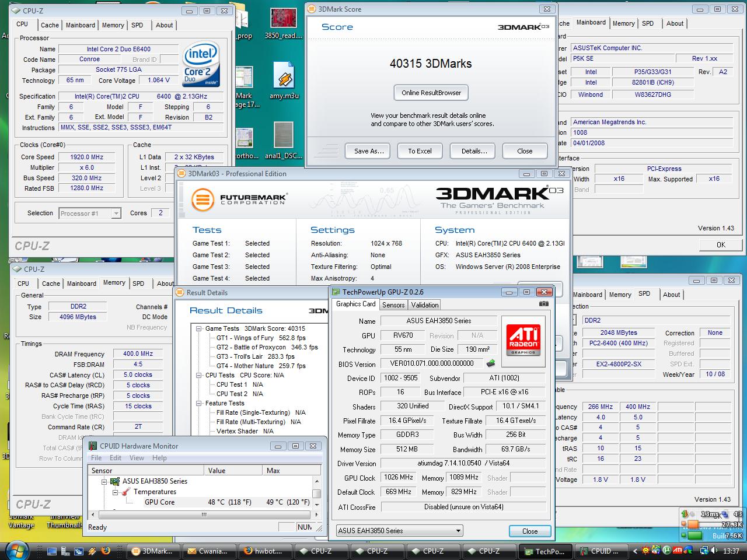The image size is (747, 560).
Task: Click the 40315 3DMarks score text
Action: pos(431,64)
